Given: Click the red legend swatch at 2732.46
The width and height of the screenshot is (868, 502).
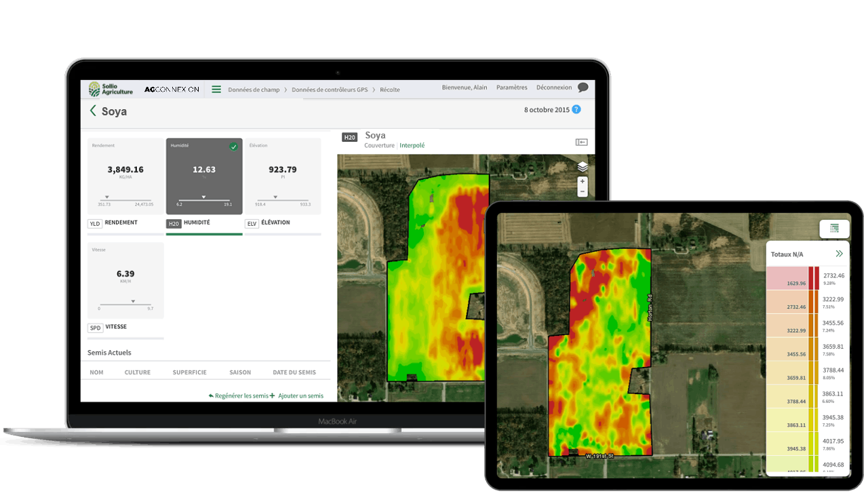Looking at the screenshot, I should [814, 279].
